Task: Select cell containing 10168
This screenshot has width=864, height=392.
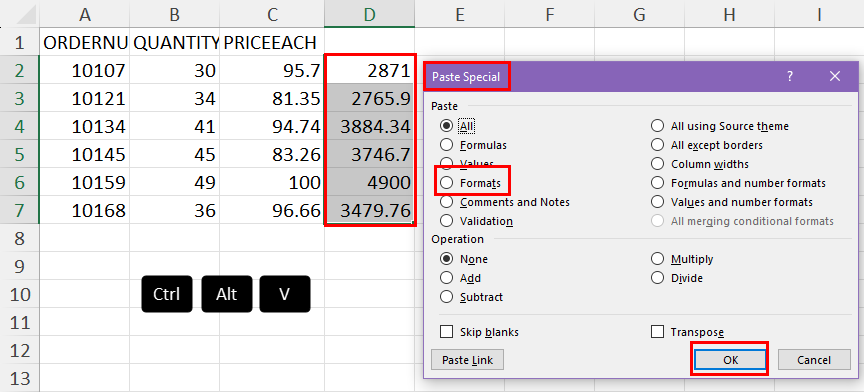Action: pyautogui.click(x=85, y=210)
